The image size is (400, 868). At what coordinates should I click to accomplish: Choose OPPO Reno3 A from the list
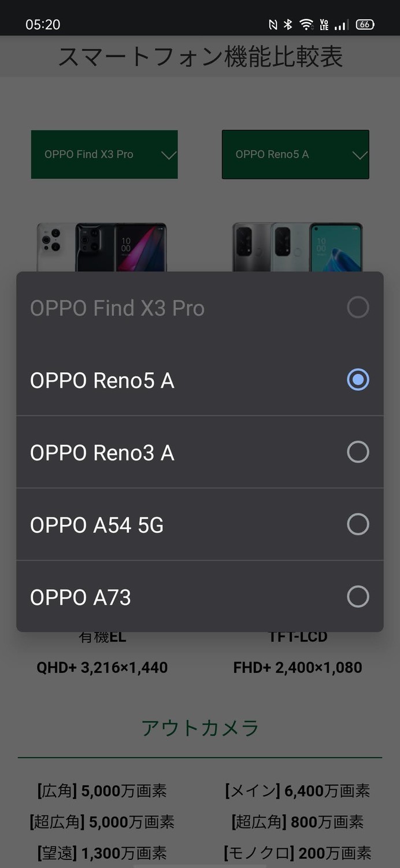point(200,452)
